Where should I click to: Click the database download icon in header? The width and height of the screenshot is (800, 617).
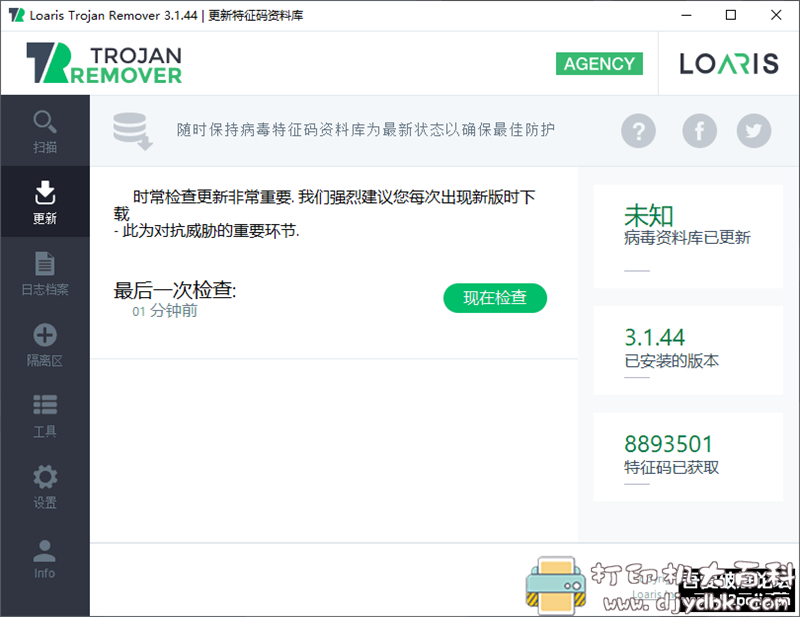point(133,131)
